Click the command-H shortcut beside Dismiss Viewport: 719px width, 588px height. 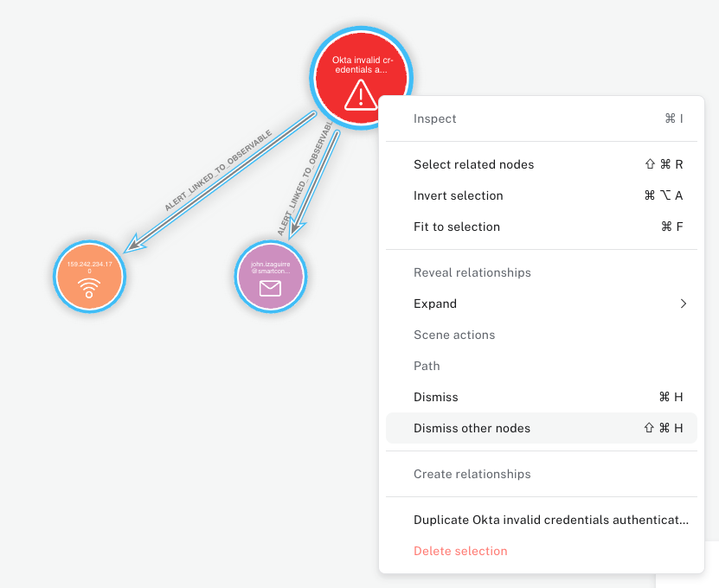pyautogui.click(x=670, y=397)
